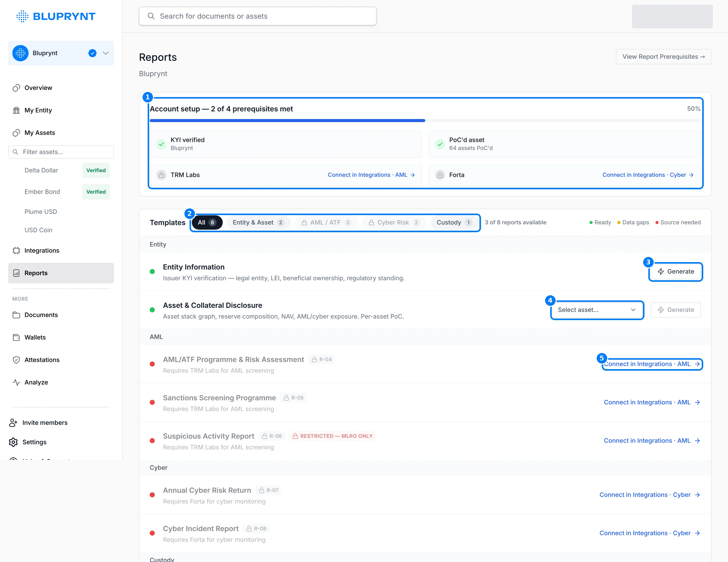Image resolution: width=728 pixels, height=562 pixels.
Task: Click the lock icon beside TRM Labs
Action: (x=161, y=175)
